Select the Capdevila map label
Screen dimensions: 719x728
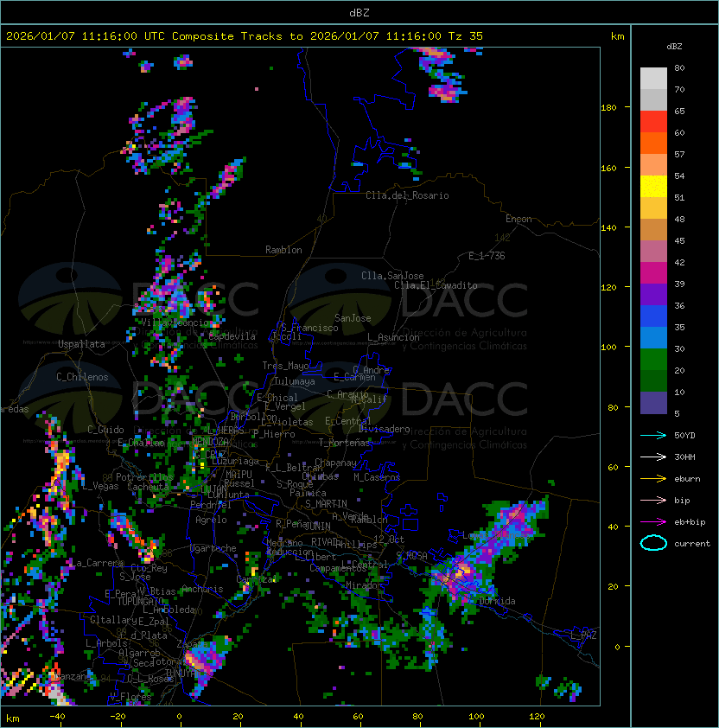click(x=232, y=336)
